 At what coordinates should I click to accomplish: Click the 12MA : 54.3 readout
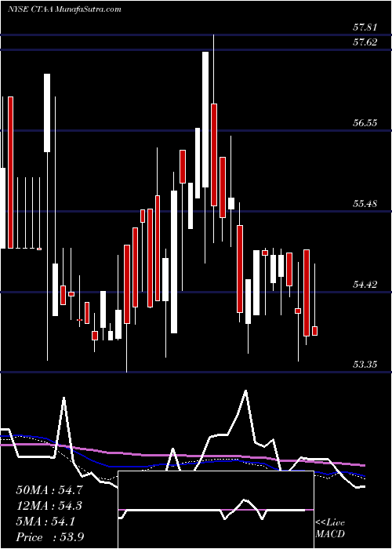click(49, 506)
